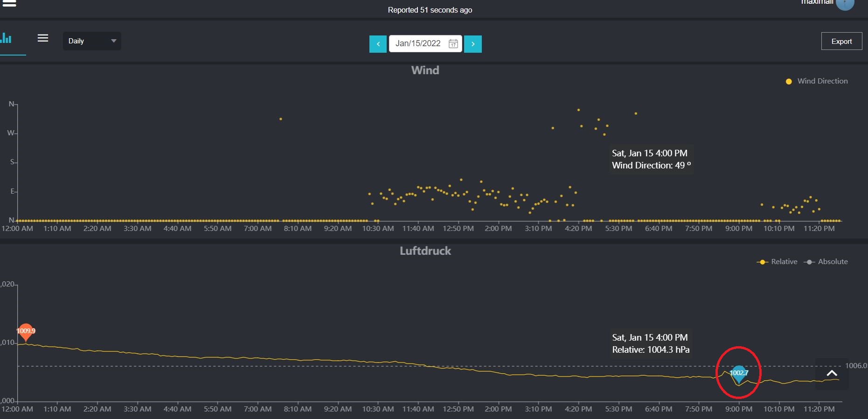Select the 1009.9 maximum pressure marker
Screen dimensions: 868x419
pyautogui.click(x=26, y=331)
